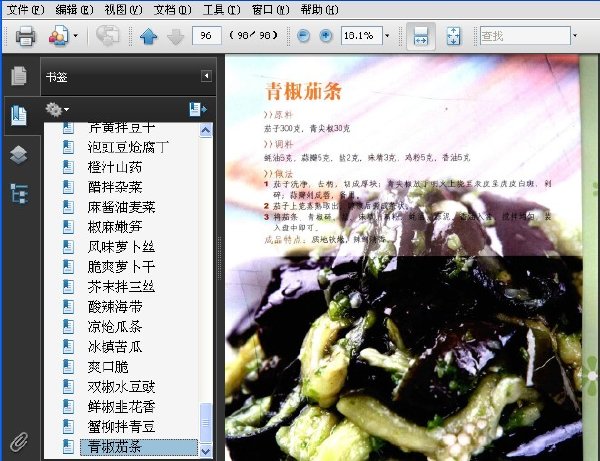Click bookmark icon beside 冰镇苦瓜
The width and height of the screenshot is (600, 461).
pyautogui.click(x=68, y=347)
